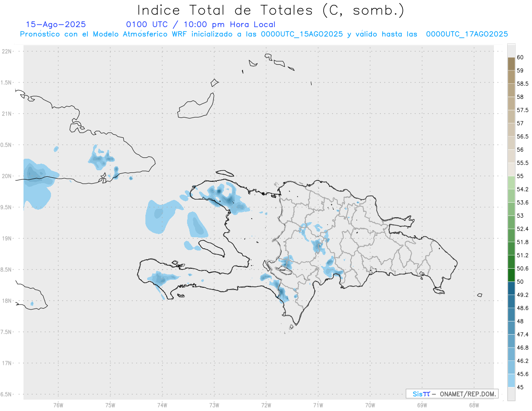This screenshot has width=532, height=411.
Task: Click the legend value '45'
Action: (520, 387)
